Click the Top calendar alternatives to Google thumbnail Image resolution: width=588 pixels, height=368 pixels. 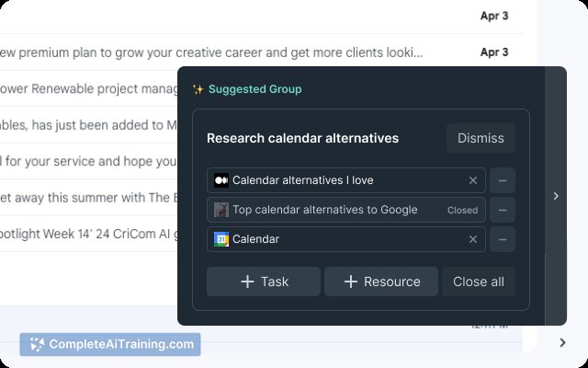220,210
